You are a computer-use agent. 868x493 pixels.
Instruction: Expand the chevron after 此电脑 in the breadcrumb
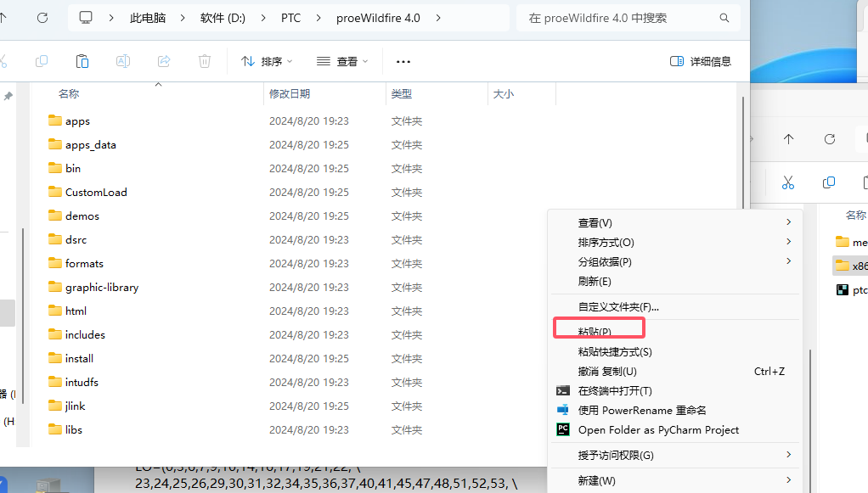pos(183,18)
